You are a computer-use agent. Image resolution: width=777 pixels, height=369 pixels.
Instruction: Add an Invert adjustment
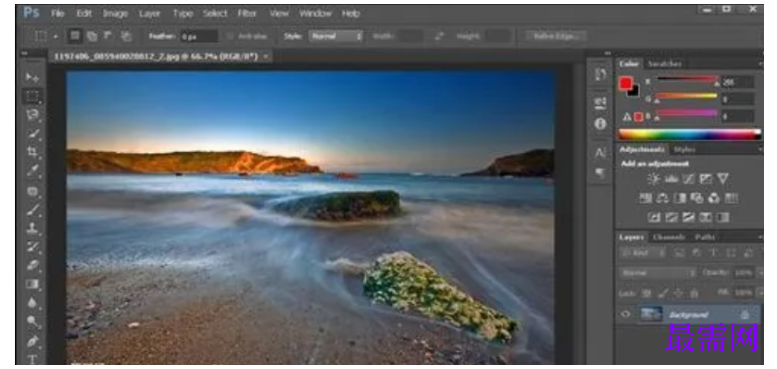coord(654,217)
